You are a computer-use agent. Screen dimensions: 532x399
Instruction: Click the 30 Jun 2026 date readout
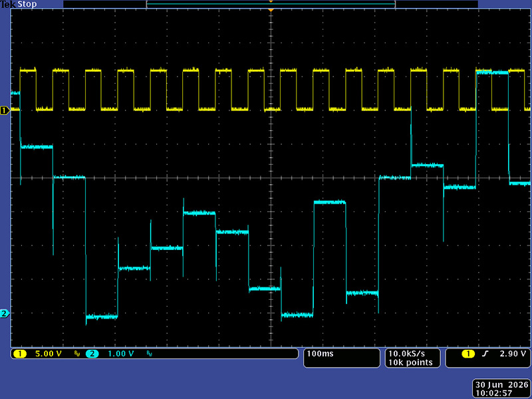pyautogui.click(x=502, y=385)
